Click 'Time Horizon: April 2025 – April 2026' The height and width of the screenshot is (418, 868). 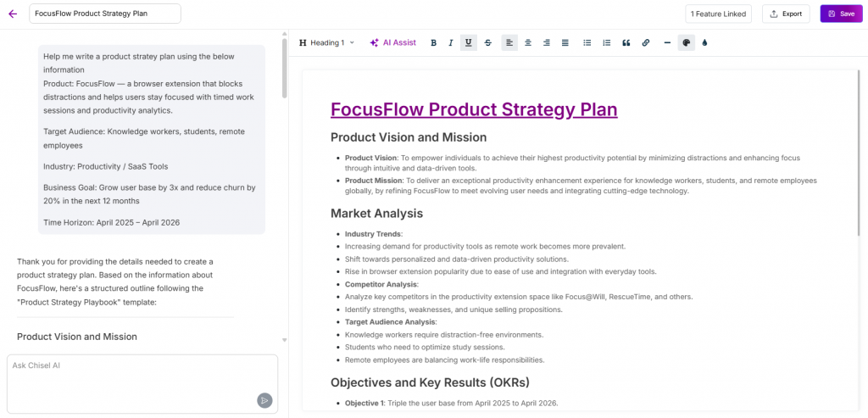click(x=112, y=222)
